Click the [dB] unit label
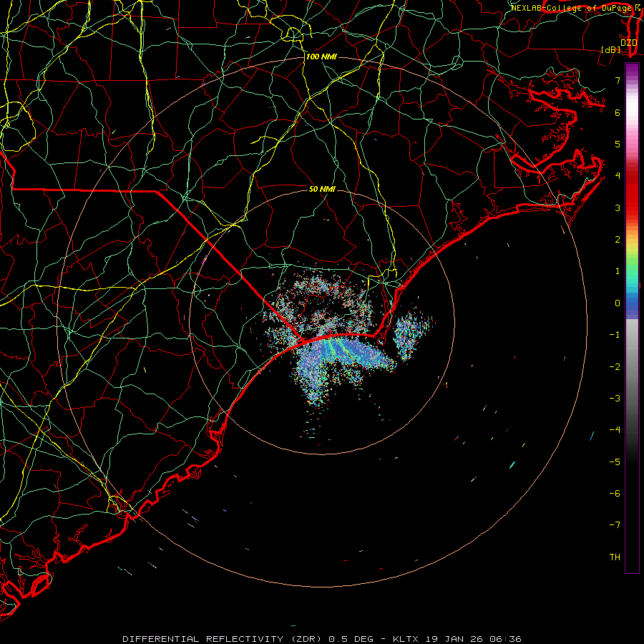 (x=611, y=49)
